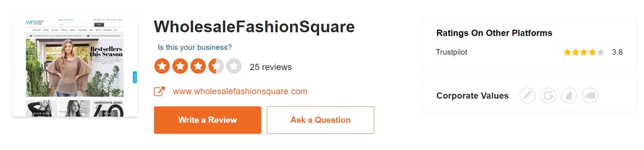Screen dimensions: 644x150
Task: Visit www.wholesalefashionsquare.com link
Action: click(x=240, y=91)
